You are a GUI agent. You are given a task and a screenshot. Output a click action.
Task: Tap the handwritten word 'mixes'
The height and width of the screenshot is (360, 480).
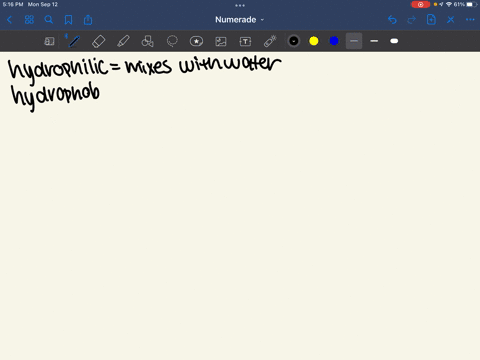click(x=148, y=66)
